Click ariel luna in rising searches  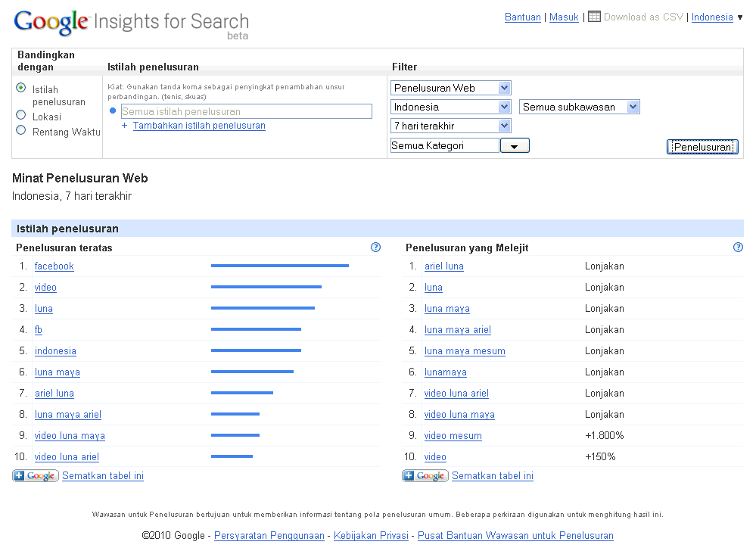[444, 266]
